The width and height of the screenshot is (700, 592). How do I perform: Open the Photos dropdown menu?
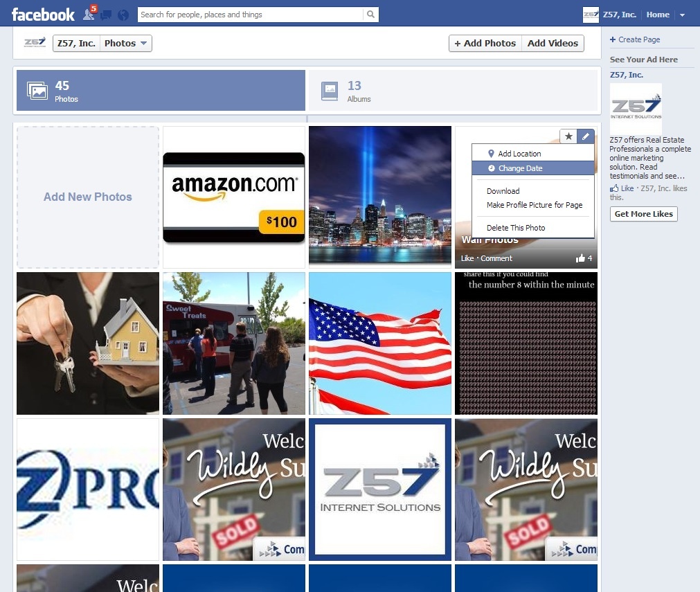click(125, 44)
